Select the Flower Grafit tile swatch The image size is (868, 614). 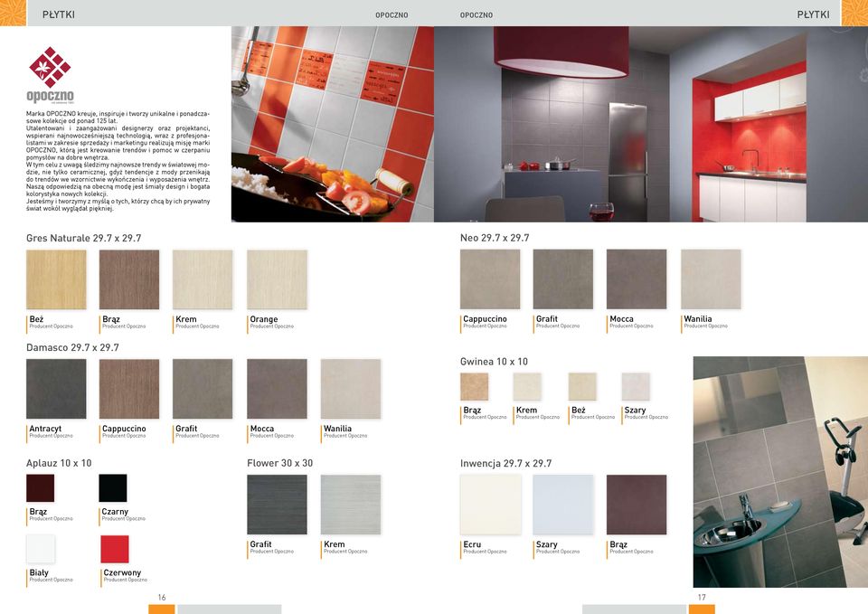(277, 505)
